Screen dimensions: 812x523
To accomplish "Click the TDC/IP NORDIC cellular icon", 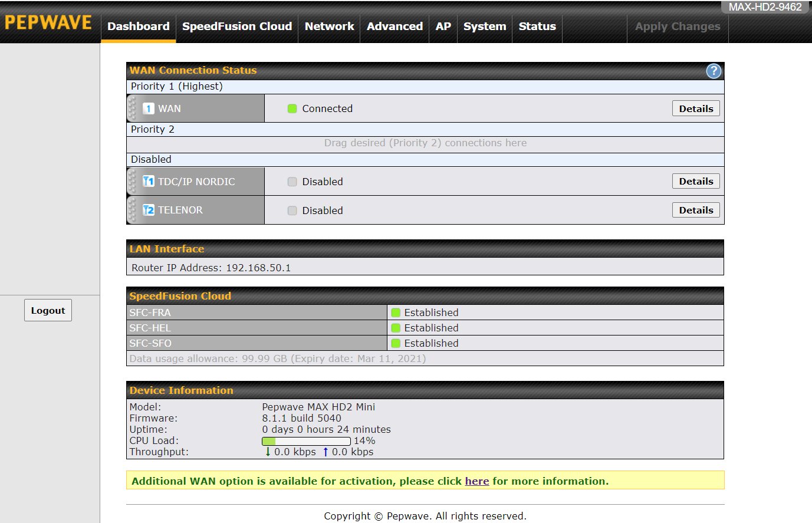I will (149, 182).
